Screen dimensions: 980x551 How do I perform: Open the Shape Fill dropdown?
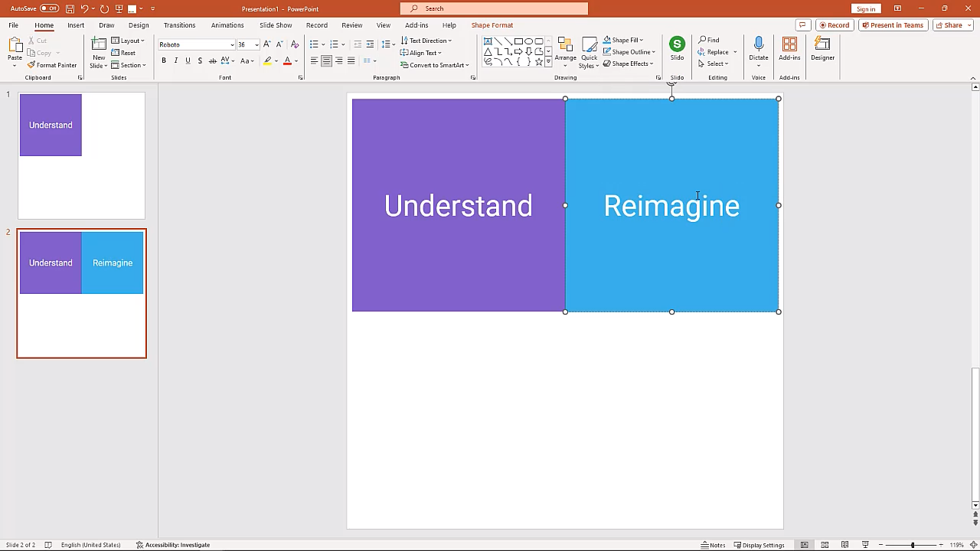[623, 40]
